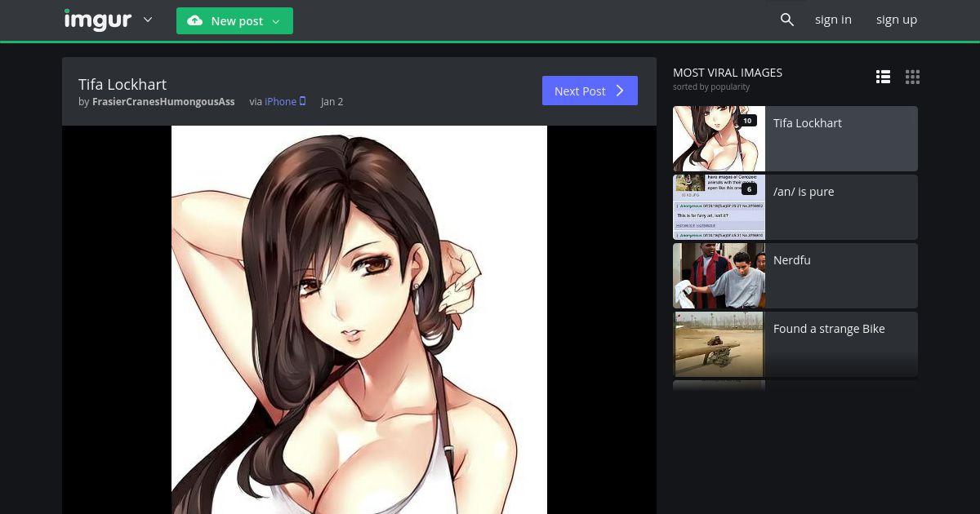Open FrasierCranesHumongousAss user profile

(x=163, y=102)
